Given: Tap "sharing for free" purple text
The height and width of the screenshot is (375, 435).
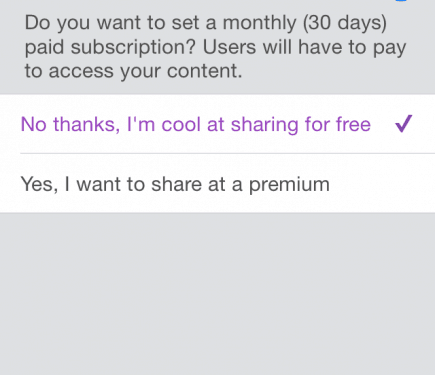Looking at the screenshot, I should coord(301,125).
